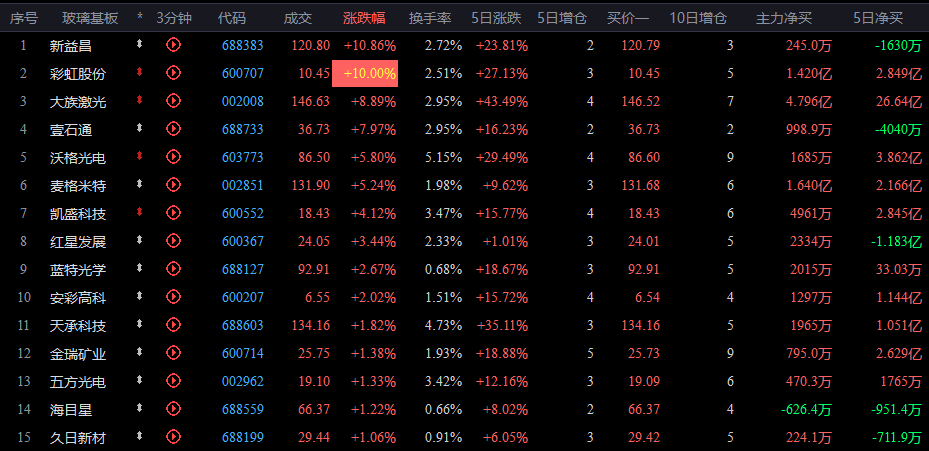
Task: Click the 5日增仓 column header
Action: (562, 18)
